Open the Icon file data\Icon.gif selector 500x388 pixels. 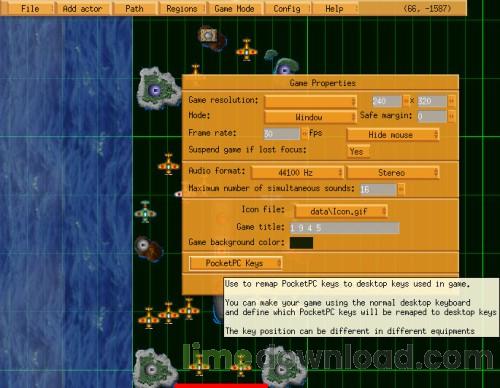[x=341, y=211]
